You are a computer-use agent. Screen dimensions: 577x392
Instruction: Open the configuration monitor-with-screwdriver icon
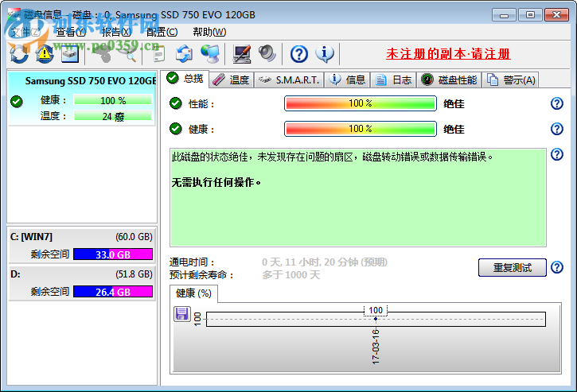click(242, 54)
